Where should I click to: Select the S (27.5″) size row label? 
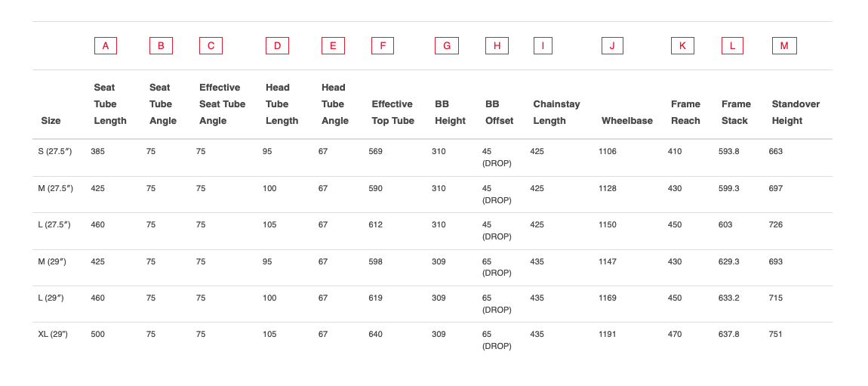[55, 151]
